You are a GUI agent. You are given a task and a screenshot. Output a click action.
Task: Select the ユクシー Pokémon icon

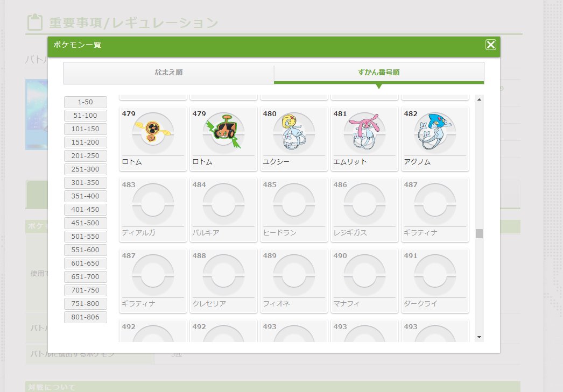coord(294,132)
